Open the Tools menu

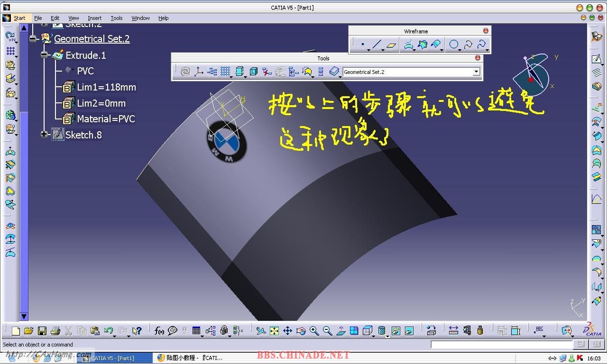(x=116, y=18)
